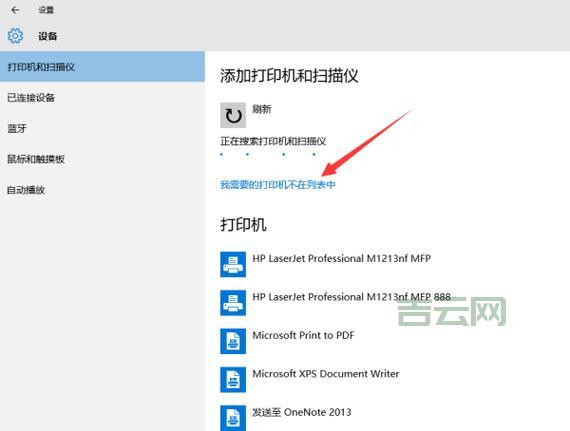Click link 我需要的打印机不在列表中

[x=278, y=185]
